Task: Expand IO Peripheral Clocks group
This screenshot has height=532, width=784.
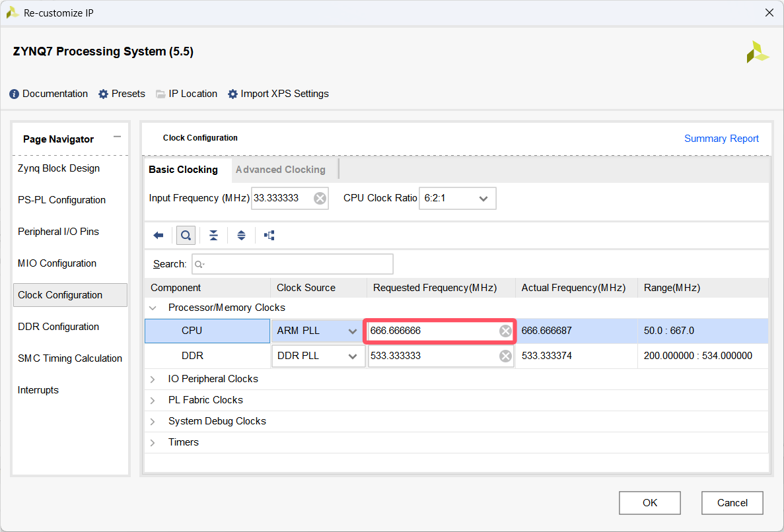Action: coord(153,379)
